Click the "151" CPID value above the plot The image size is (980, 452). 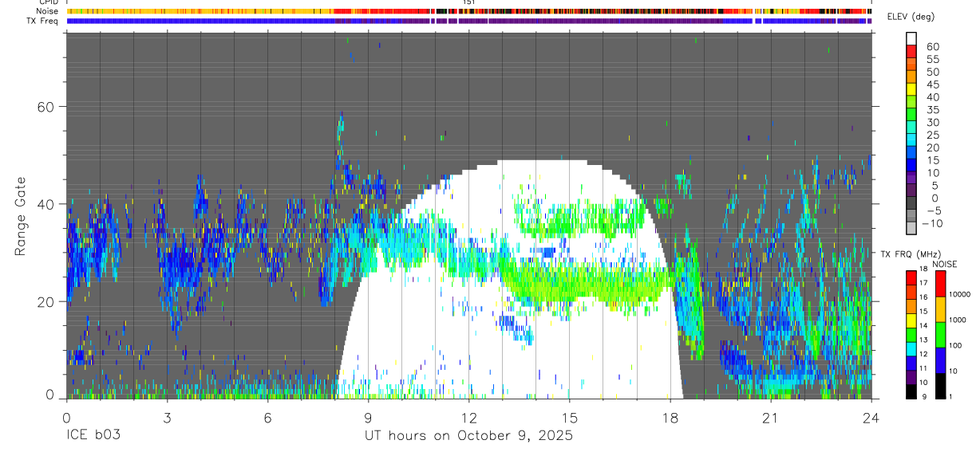point(469,3)
